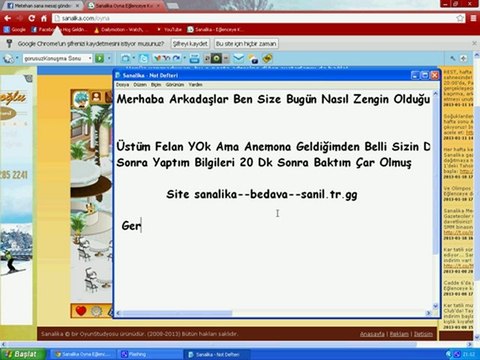Click the Notepad title bar icon
The image size is (480, 360).
click(118, 75)
